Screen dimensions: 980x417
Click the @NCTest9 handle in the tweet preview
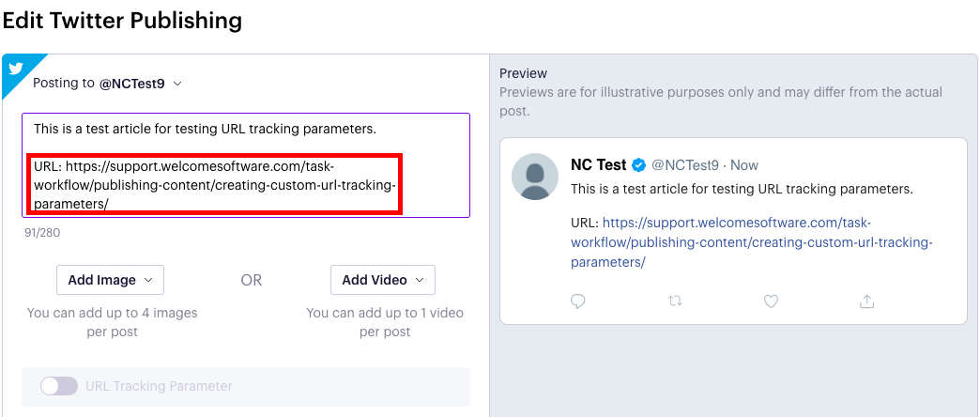685,165
